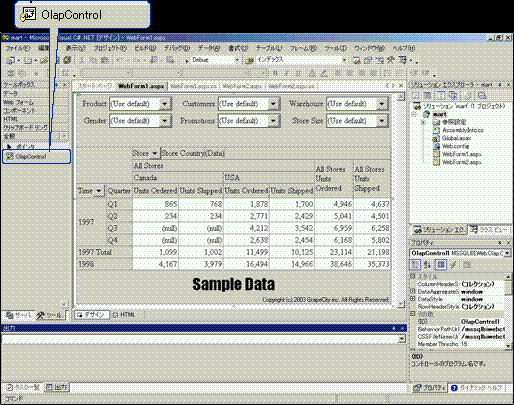514x405 pixels.
Task: Open the デバッグ (Debug) menu
Action: [x=177, y=48]
